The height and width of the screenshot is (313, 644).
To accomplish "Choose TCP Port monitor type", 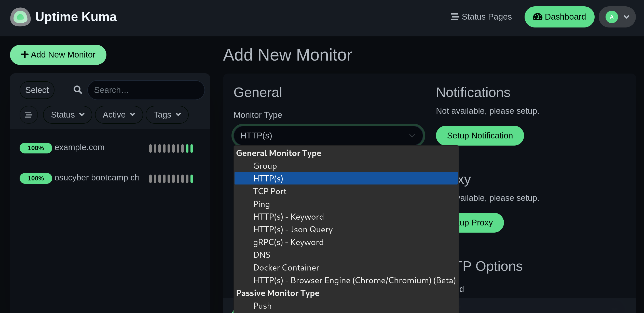I will click(x=346, y=191).
